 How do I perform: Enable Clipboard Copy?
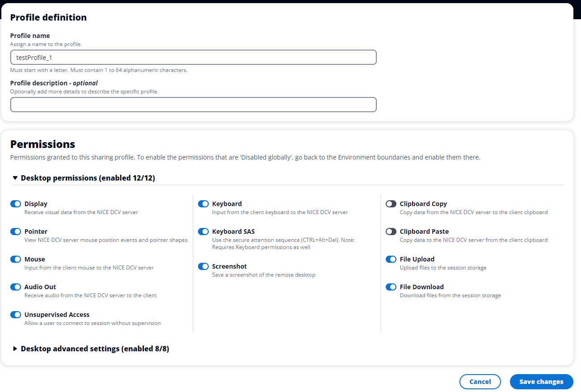(391, 204)
